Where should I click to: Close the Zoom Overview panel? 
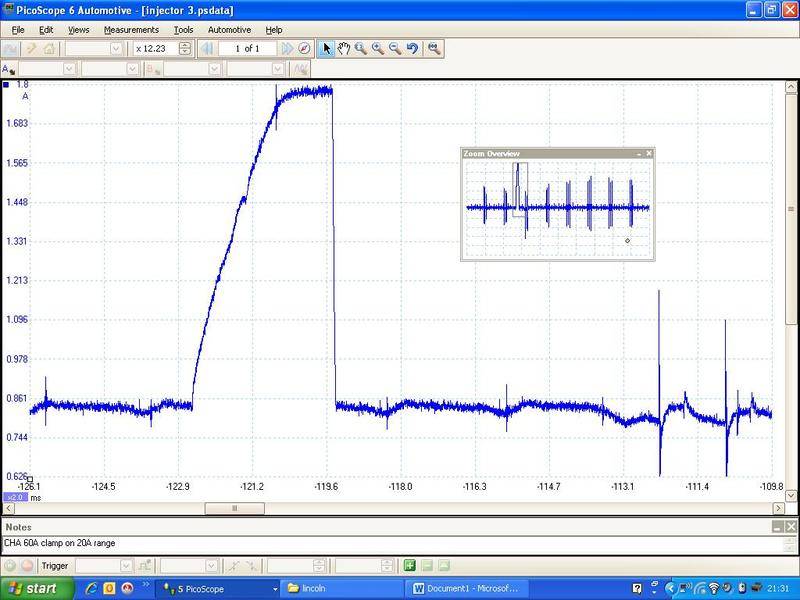pos(649,153)
